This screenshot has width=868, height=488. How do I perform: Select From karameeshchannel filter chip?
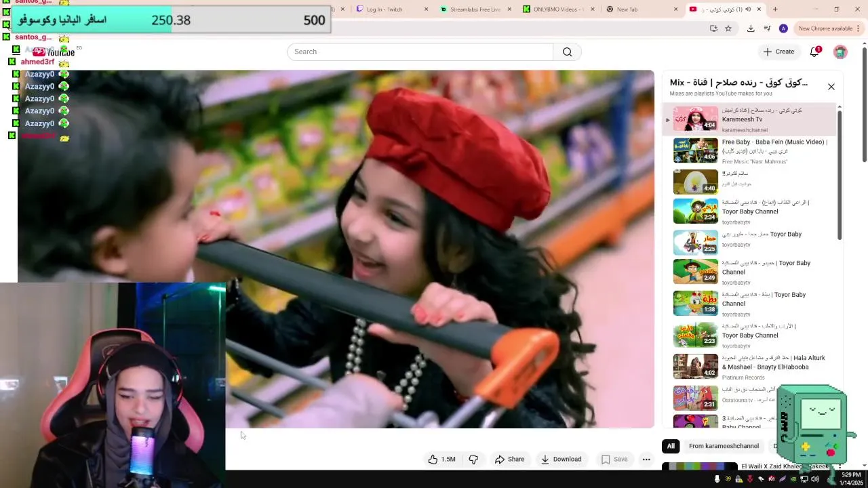click(724, 446)
